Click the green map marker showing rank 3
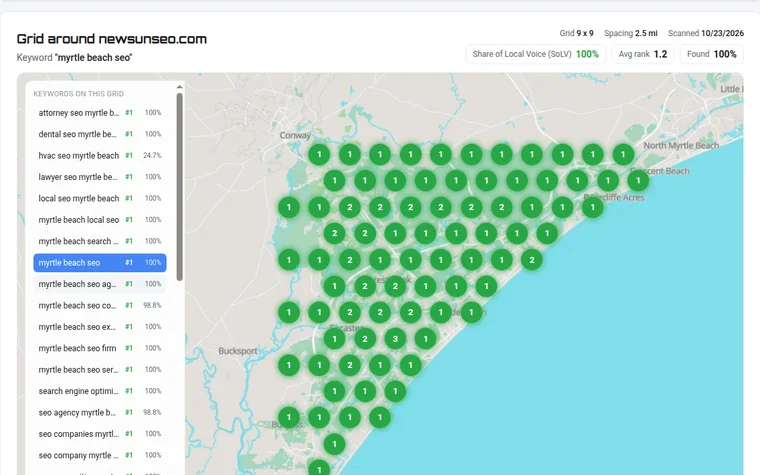Image resolution: width=760 pixels, height=475 pixels. tap(395, 339)
